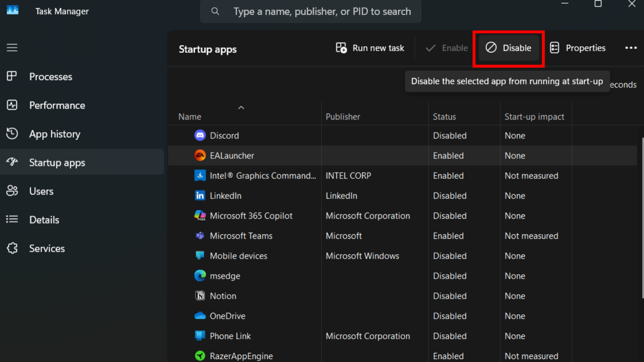This screenshot has width=644, height=362.
Task: Open Properties of selected app
Action: 578,48
